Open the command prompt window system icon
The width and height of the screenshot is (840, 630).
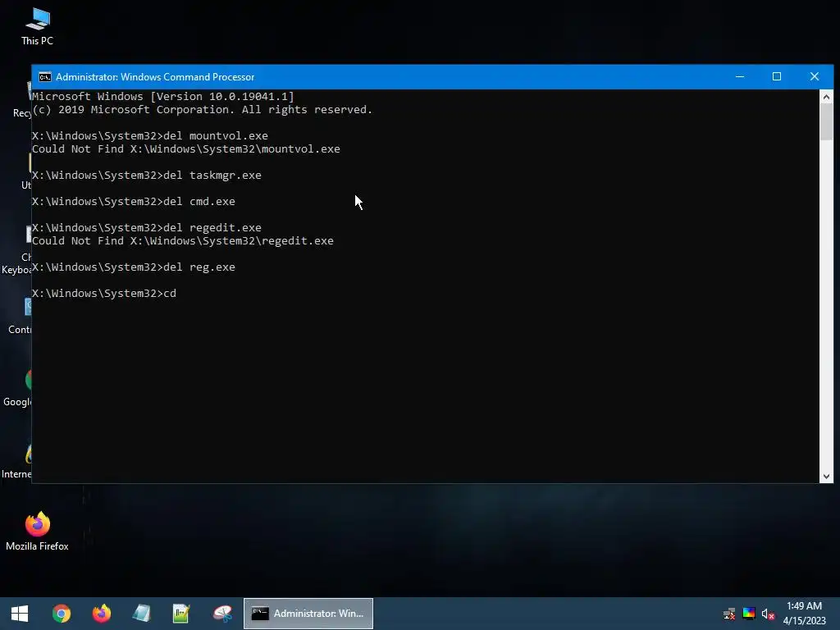pyautogui.click(x=45, y=77)
